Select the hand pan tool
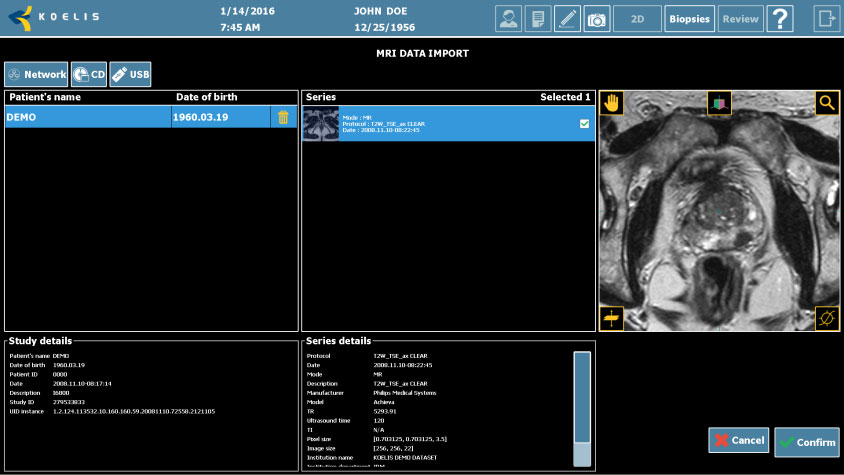The height and width of the screenshot is (475, 844). point(611,103)
